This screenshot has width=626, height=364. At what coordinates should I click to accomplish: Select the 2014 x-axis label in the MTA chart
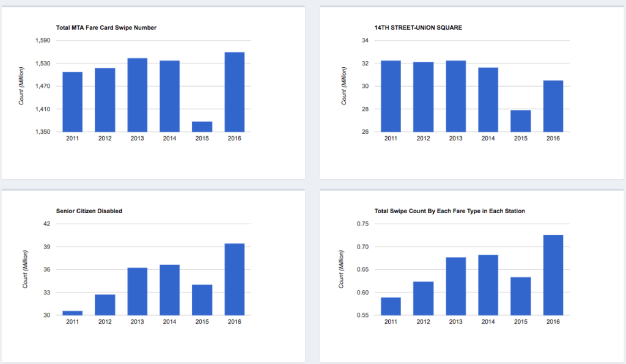coord(169,138)
